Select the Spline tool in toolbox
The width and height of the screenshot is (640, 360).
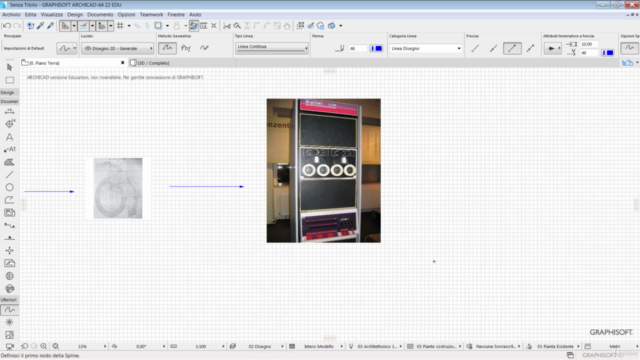(9, 310)
